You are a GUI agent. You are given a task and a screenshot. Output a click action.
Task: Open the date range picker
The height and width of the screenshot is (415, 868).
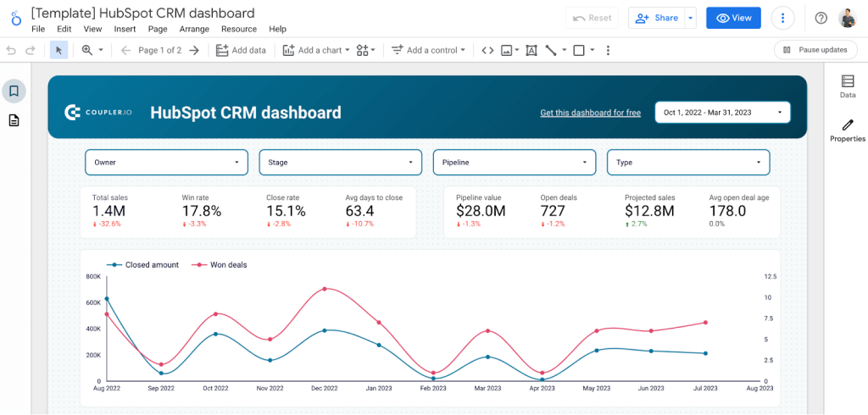tap(722, 113)
